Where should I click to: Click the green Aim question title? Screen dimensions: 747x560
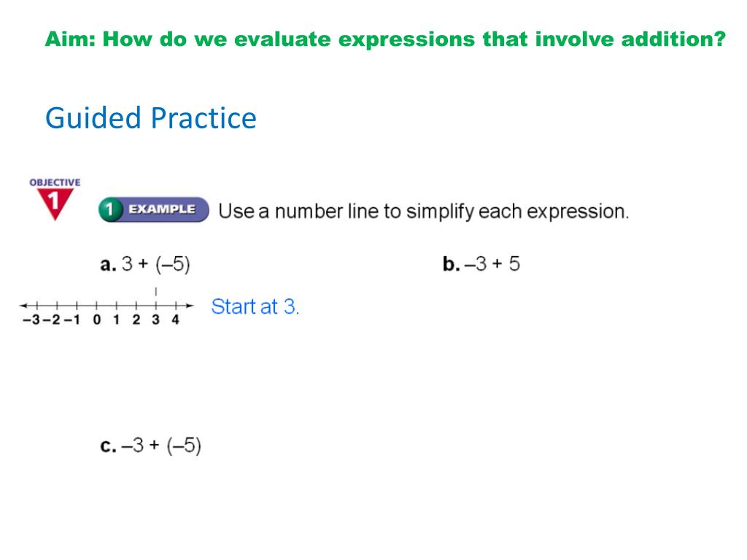point(385,39)
